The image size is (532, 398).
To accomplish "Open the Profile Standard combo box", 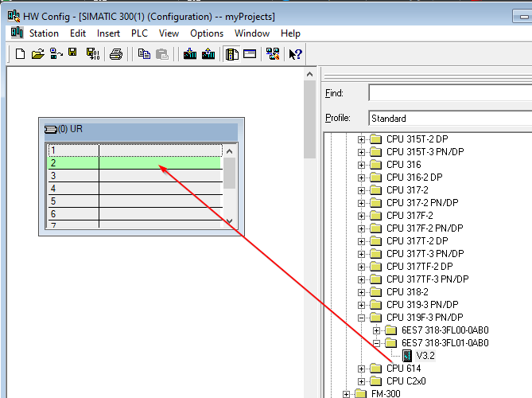I will tap(450, 118).
